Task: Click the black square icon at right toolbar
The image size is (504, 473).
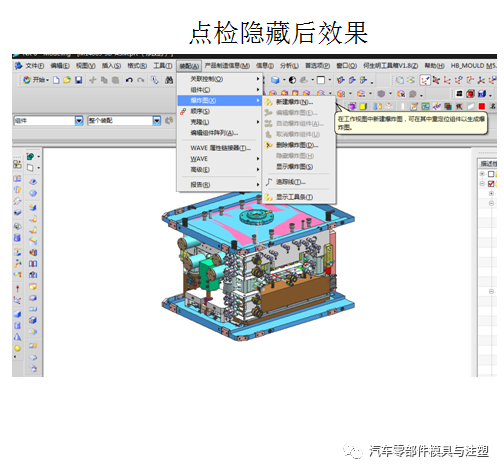Action: pyautogui.click(x=459, y=94)
